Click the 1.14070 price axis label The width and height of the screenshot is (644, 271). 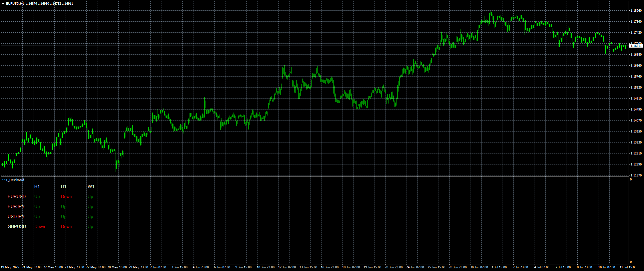pyautogui.click(x=636, y=121)
